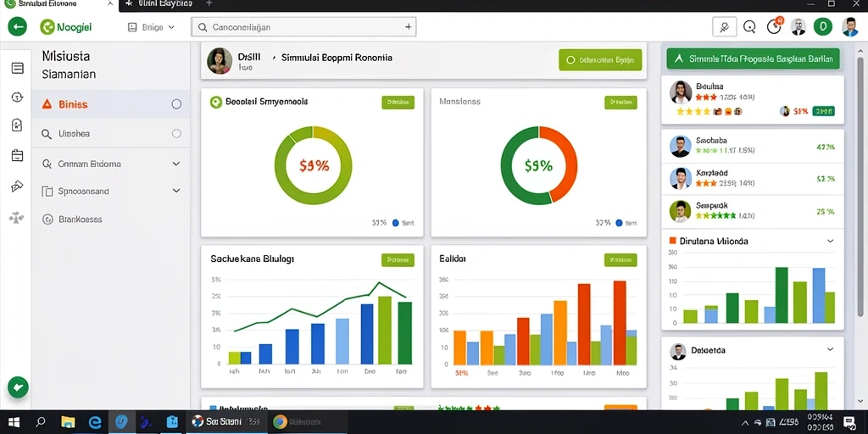Screen dimensions: 868x434
Task: Click the magnifier icon in top-right toolbar
Action: tap(749, 26)
